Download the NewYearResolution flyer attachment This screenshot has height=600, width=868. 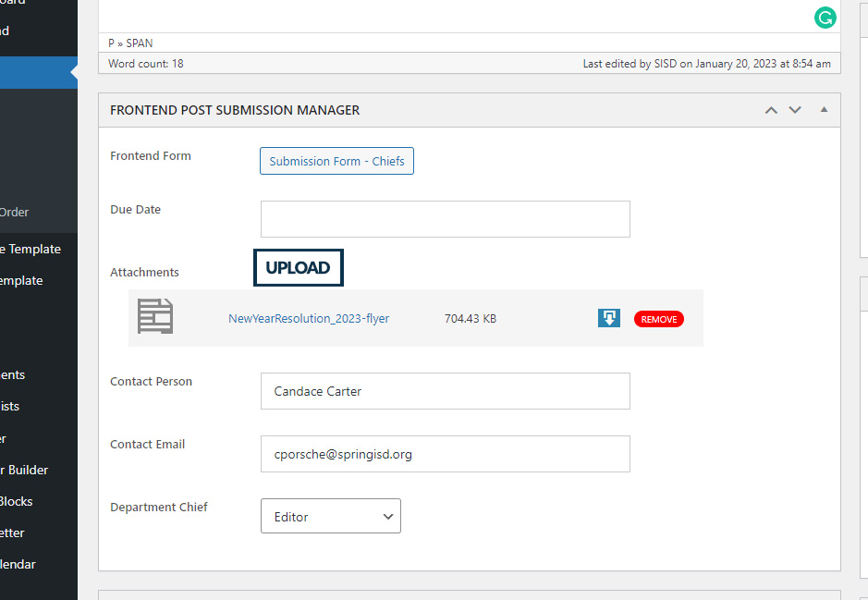click(609, 318)
